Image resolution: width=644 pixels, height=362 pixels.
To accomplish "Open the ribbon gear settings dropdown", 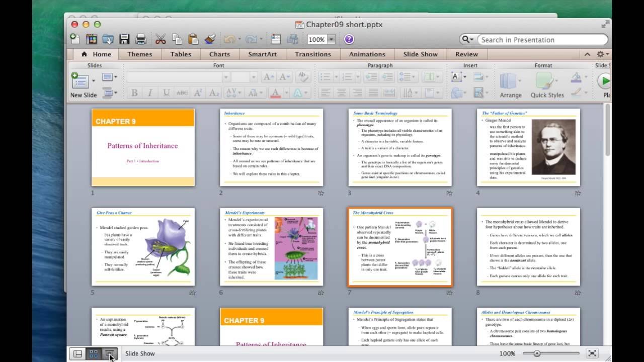I will point(603,54).
